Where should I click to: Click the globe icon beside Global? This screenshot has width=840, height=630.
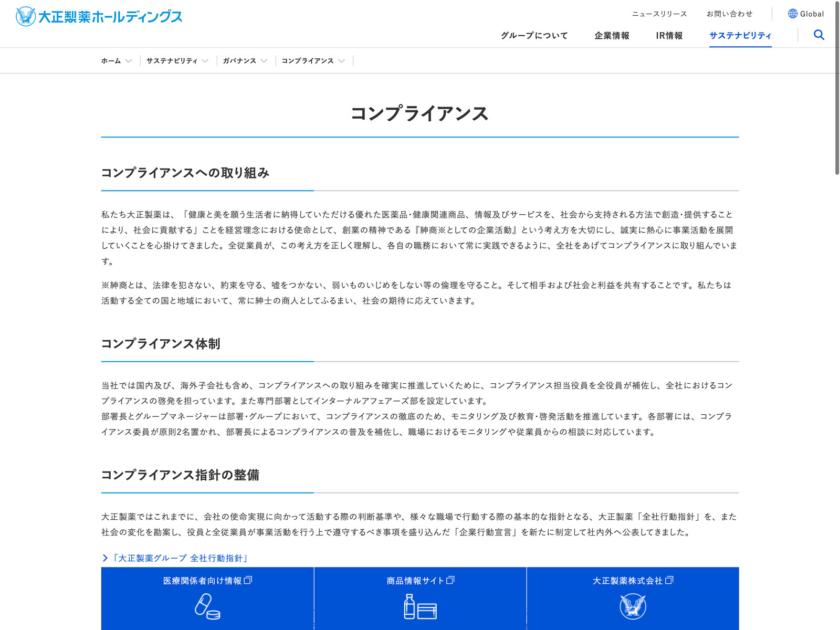click(x=792, y=14)
